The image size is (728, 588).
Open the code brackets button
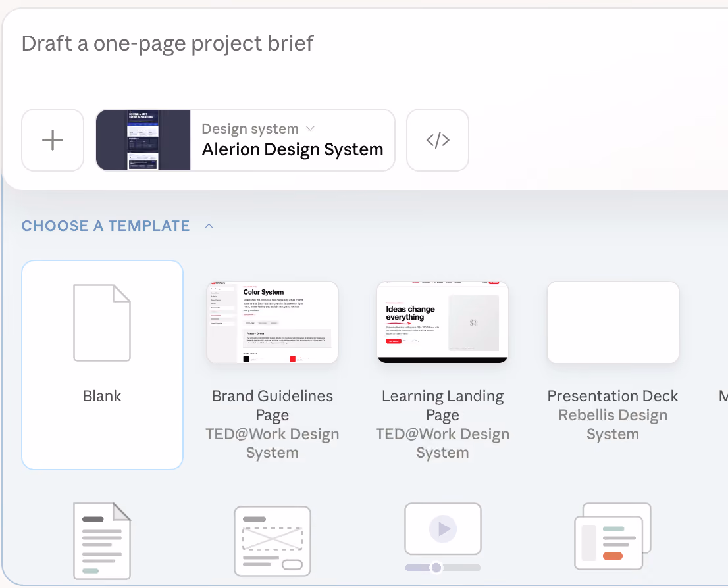tap(437, 140)
